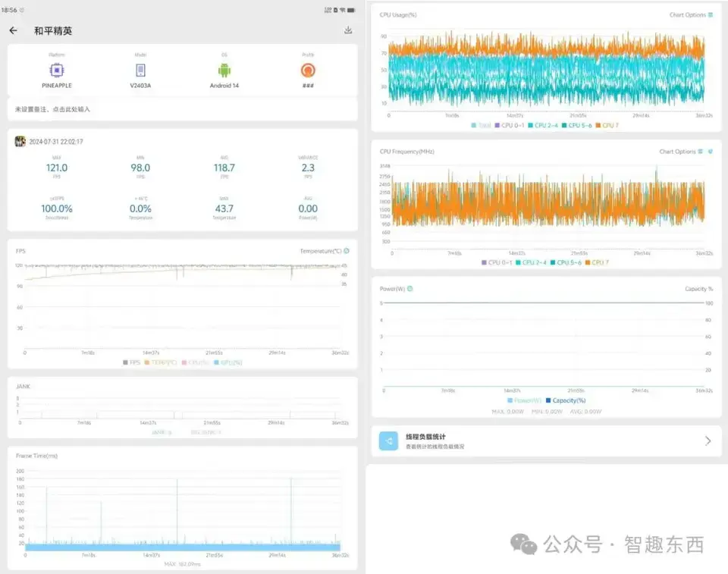Tap the V2403A device model icon
The image size is (728, 574).
[140, 70]
